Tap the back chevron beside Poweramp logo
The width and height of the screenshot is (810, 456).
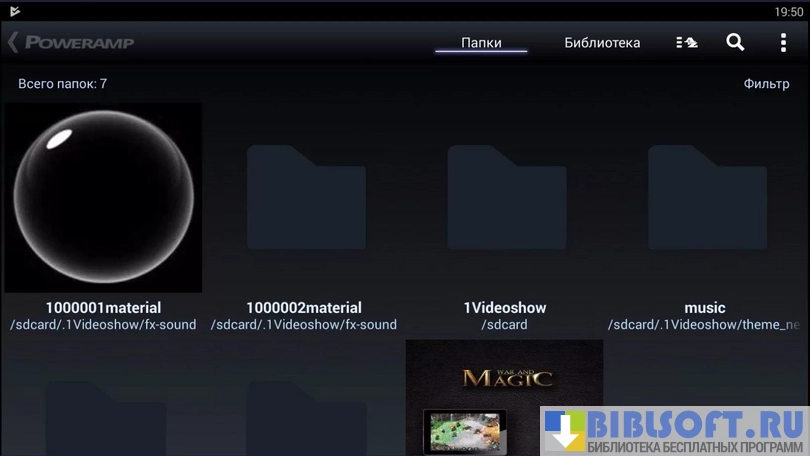(x=13, y=43)
